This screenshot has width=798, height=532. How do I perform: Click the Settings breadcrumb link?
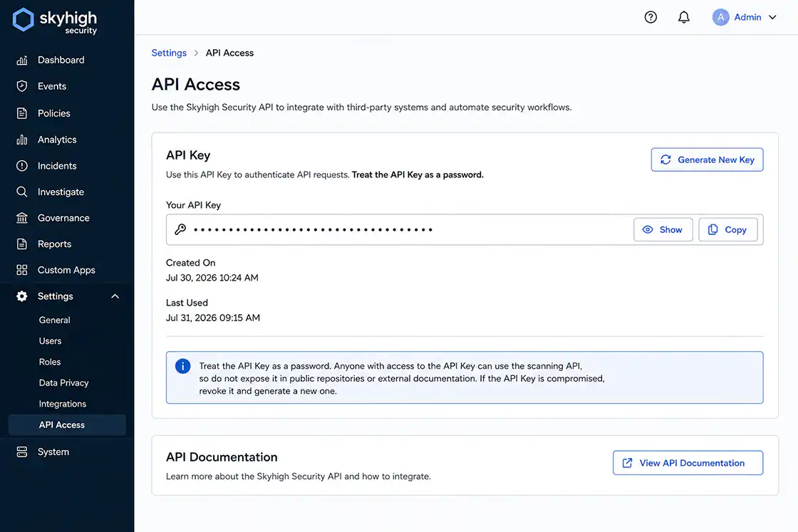(169, 53)
